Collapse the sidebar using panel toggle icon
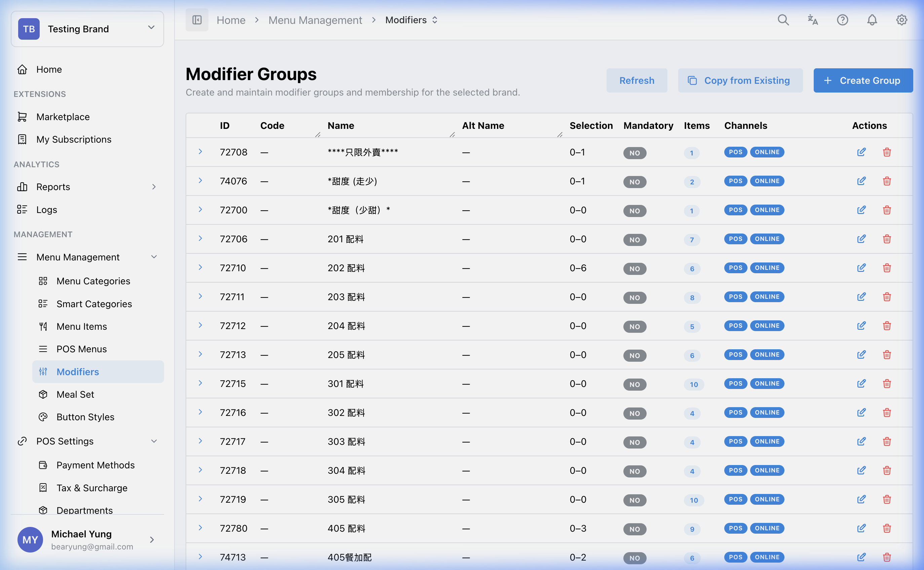This screenshot has width=924, height=570. coord(197,20)
